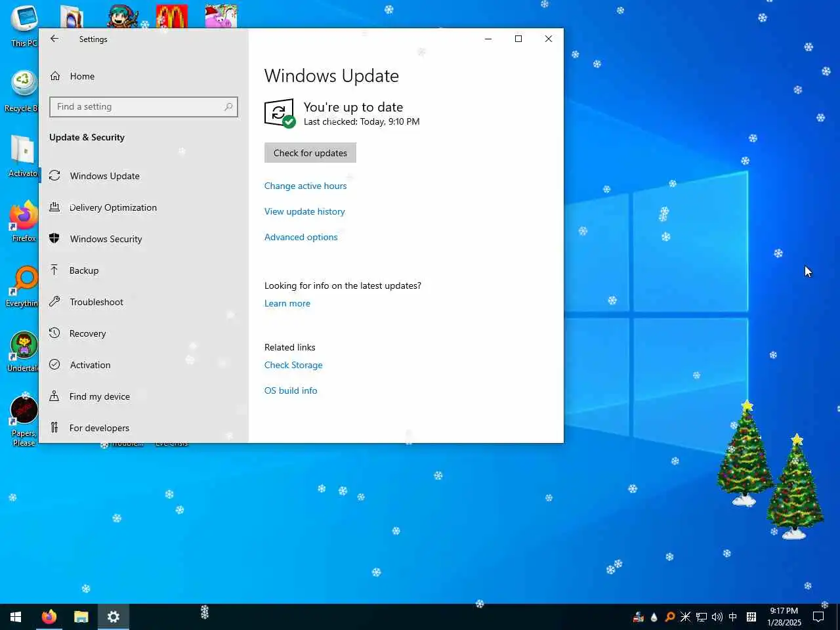Select the Activator desktop icon
Screen dimensions: 840x630
coord(23,156)
